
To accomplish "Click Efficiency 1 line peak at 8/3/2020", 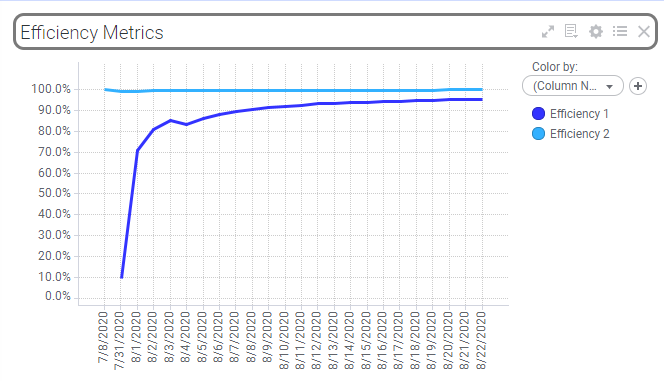I will click(x=170, y=120).
